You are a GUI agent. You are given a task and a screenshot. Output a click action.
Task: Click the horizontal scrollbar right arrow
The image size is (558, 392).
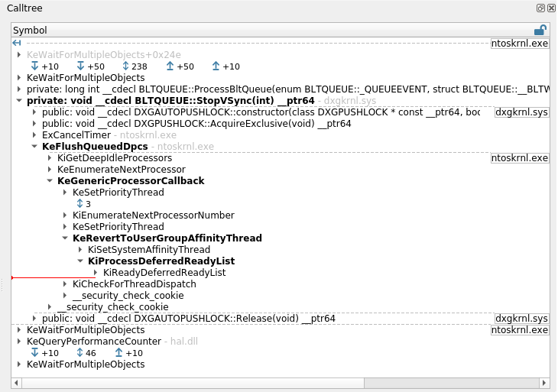[x=543, y=382]
